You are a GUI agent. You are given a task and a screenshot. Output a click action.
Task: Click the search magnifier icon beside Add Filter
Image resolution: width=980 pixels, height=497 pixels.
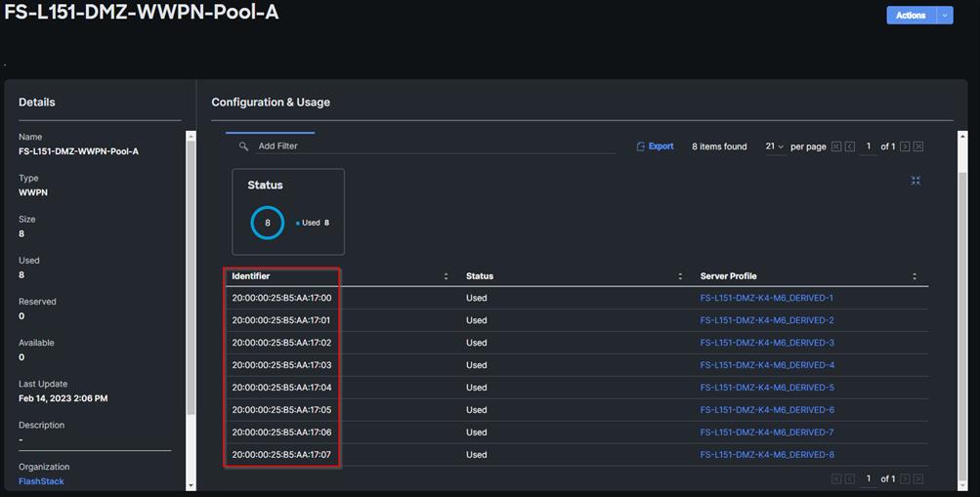point(244,146)
